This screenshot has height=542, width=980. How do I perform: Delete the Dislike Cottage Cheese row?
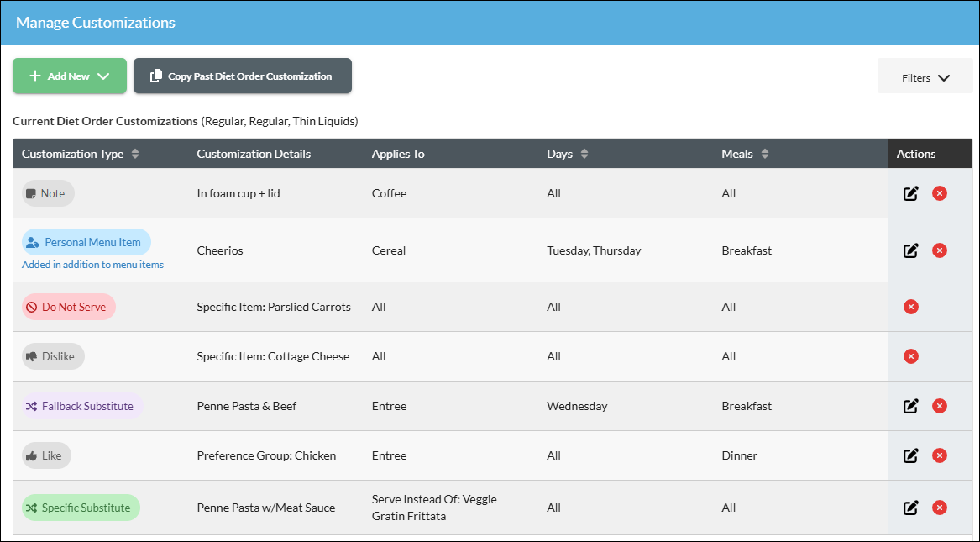[910, 356]
